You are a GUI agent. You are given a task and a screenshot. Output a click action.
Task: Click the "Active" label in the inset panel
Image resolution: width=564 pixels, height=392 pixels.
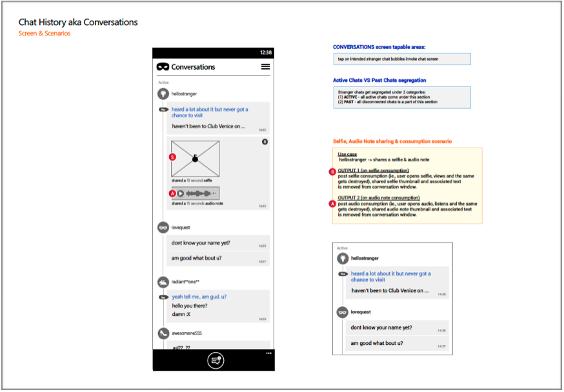click(x=342, y=248)
